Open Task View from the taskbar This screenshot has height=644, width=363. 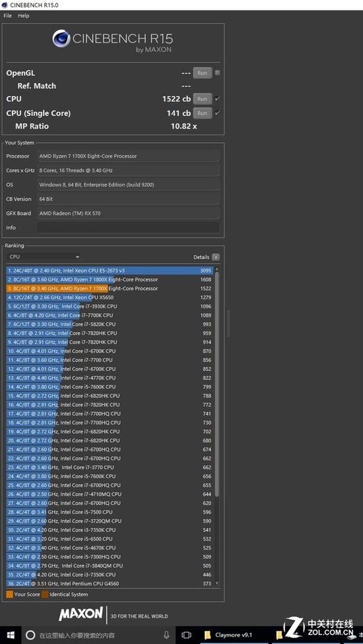[x=186, y=635]
